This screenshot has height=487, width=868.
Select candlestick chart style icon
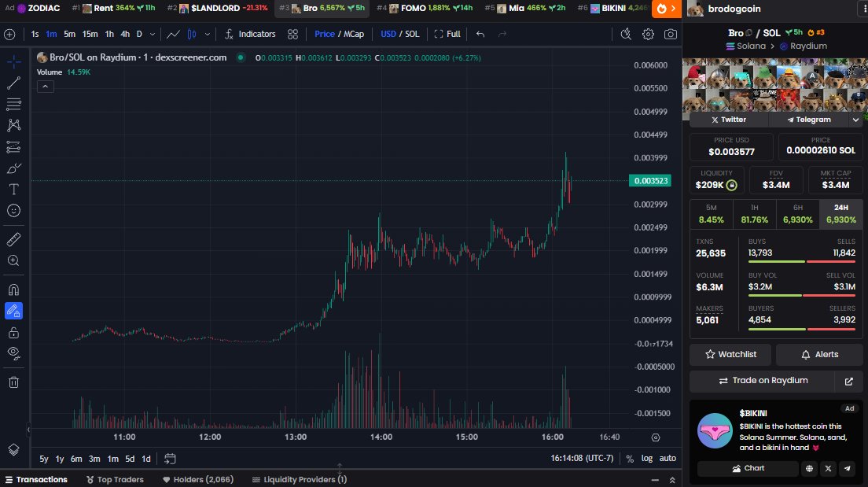[x=192, y=35]
